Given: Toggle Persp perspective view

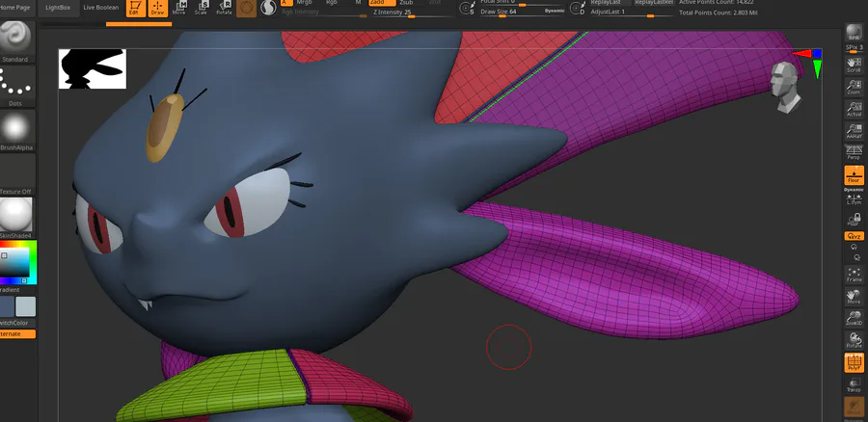Looking at the screenshot, I should (854, 152).
